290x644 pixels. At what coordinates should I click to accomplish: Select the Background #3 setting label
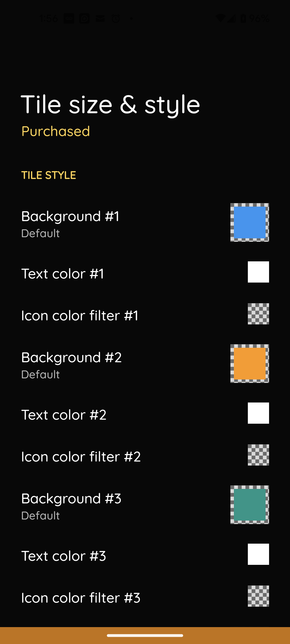click(71, 499)
